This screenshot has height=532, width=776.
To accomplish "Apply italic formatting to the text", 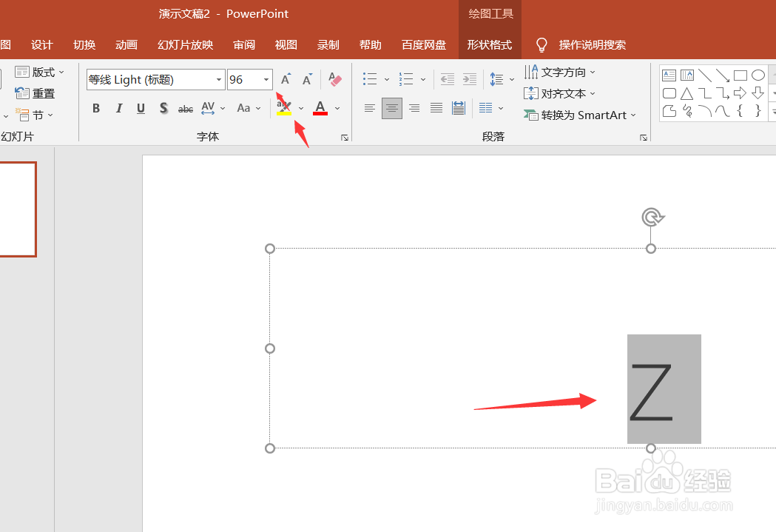I will tap(118, 108).
